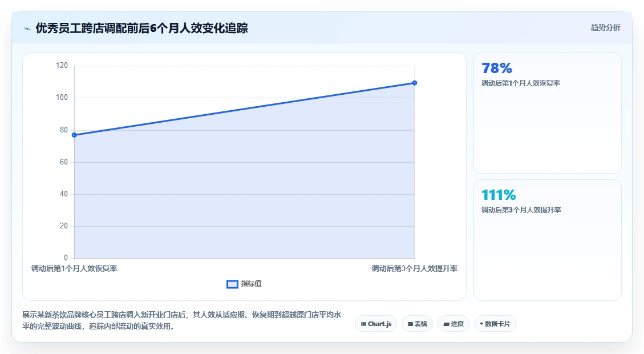
Task: Click the Chart.js tag chip
Action: tap(376, 324)
